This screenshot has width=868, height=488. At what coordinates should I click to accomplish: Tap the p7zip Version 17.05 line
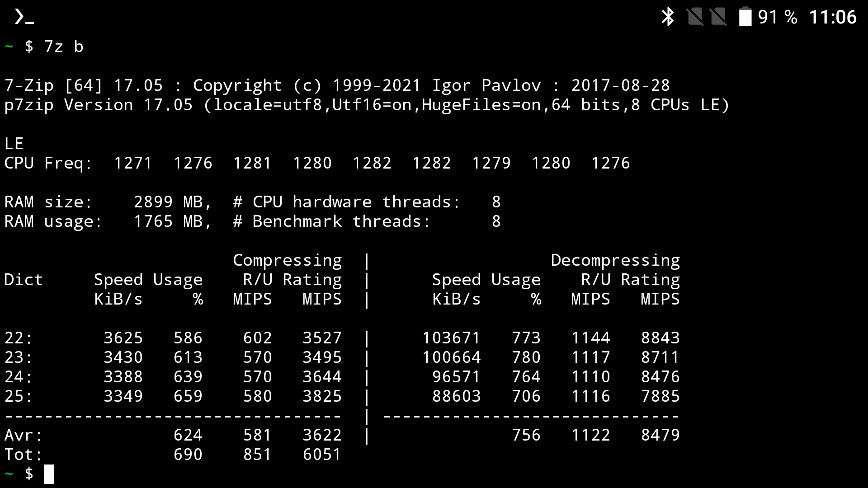point(99,105)
